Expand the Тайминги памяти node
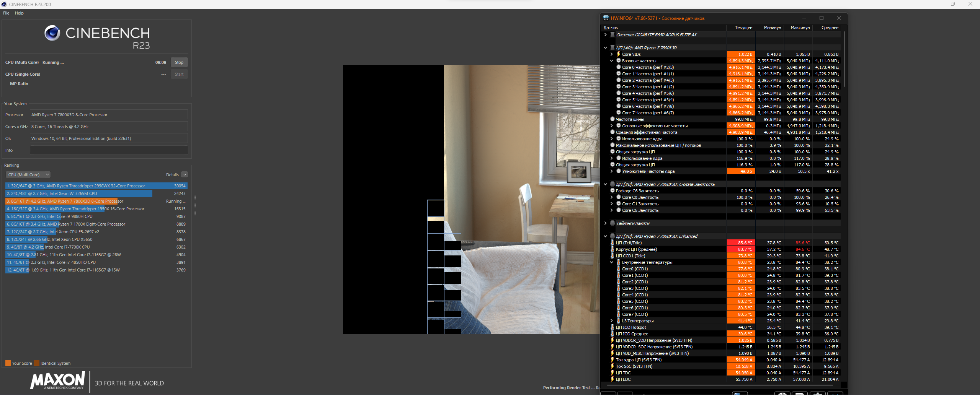980x395 pixels. (x=605, y=223)
